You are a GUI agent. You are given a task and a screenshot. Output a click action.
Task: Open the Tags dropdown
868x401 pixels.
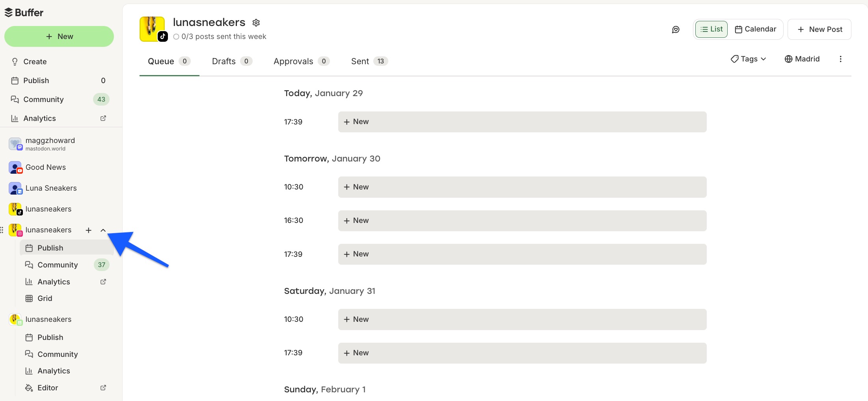point(748,59)
